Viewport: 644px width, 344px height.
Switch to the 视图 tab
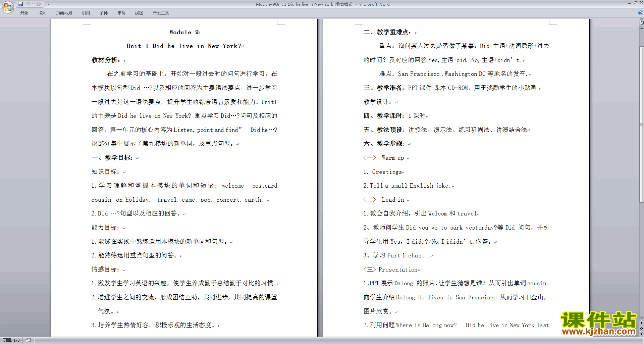click(139, 13)
